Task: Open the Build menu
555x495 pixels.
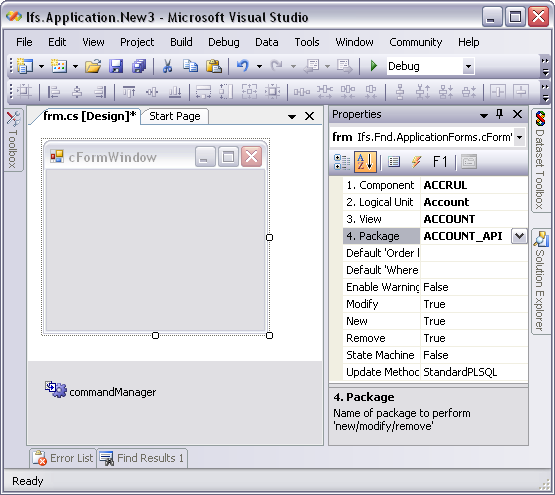Action: [x=181, y=42]
